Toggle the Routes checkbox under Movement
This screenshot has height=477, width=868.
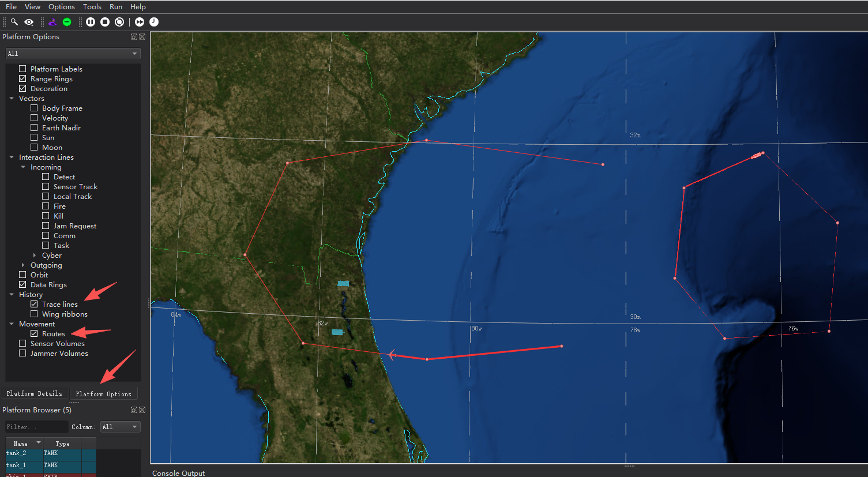(x=34, y=333)
